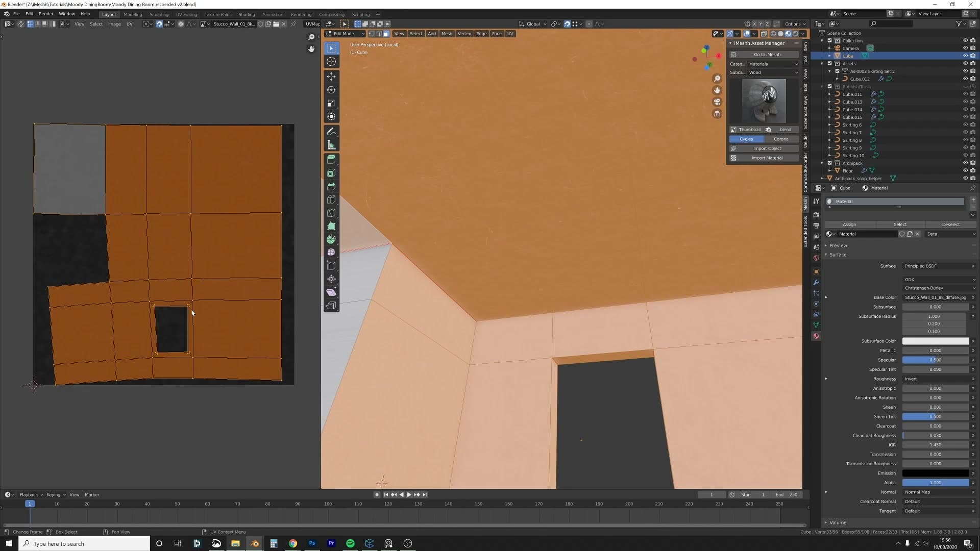Click the Import Material button
980x551 pixels.
click(764, 158)
